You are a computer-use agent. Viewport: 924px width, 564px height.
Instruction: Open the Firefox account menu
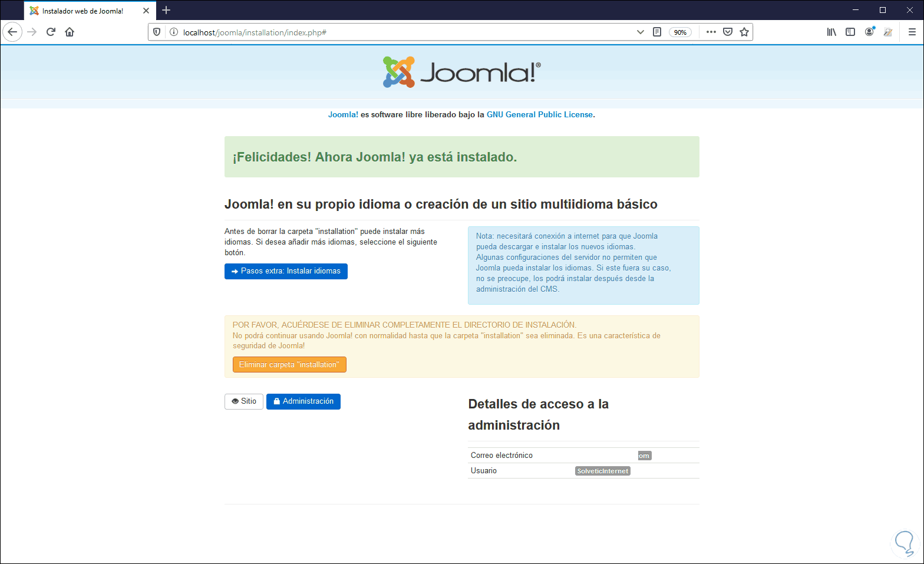pyautogui.click(x=869, y=32)
